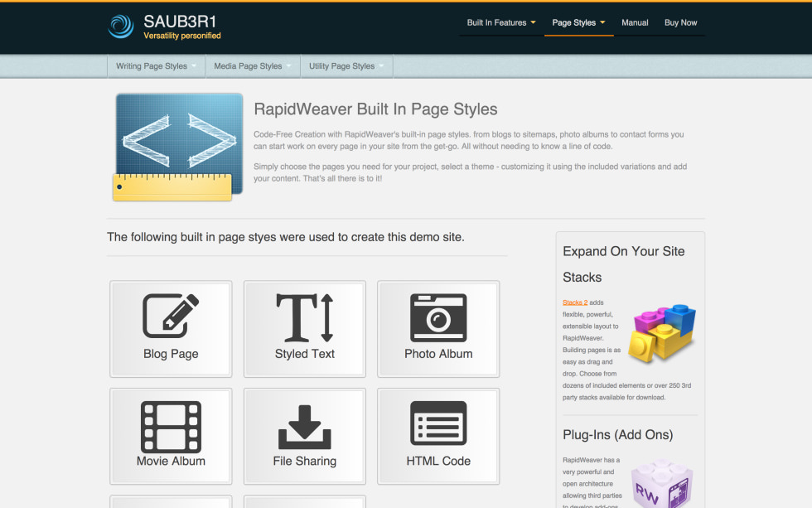
Task: Click the SAUB3R1 swirl logo icon
Action: coord(121,26)
